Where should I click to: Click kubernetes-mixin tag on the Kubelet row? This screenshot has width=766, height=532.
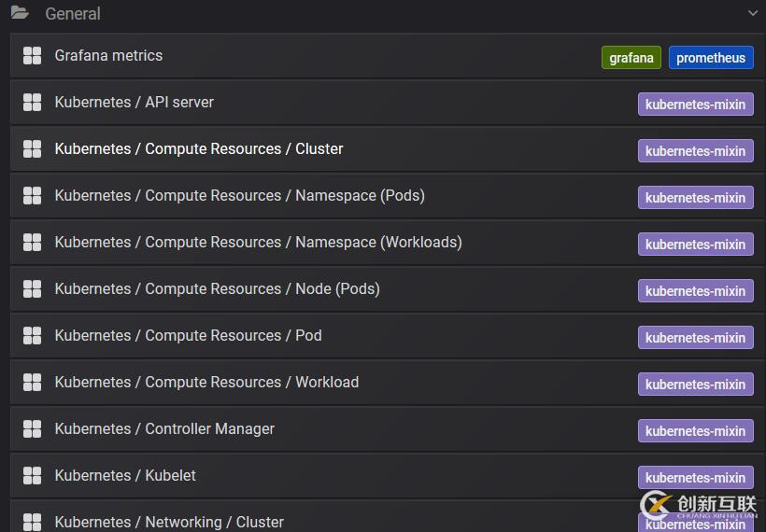pyautogui.click(x=695, y=478)
